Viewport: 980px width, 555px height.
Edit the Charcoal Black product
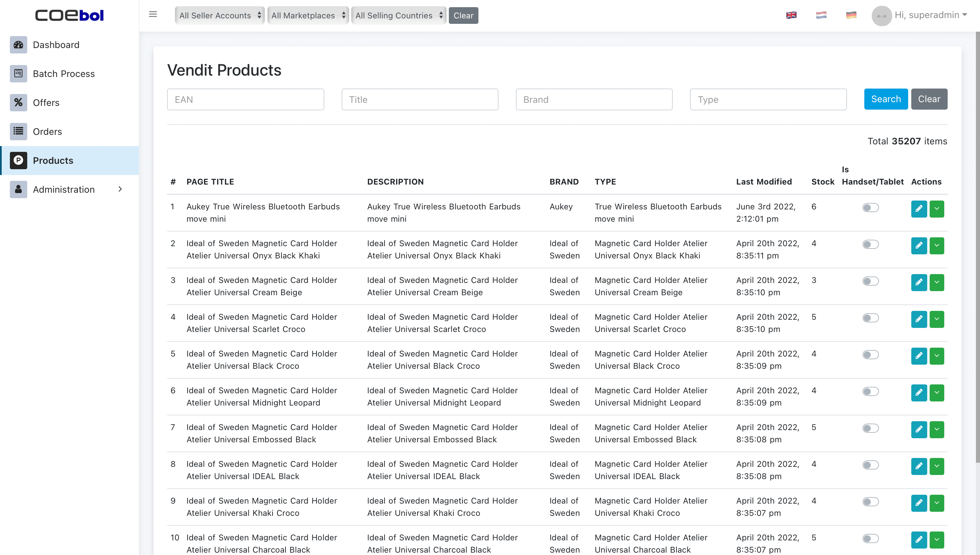[x=919, y=540]
